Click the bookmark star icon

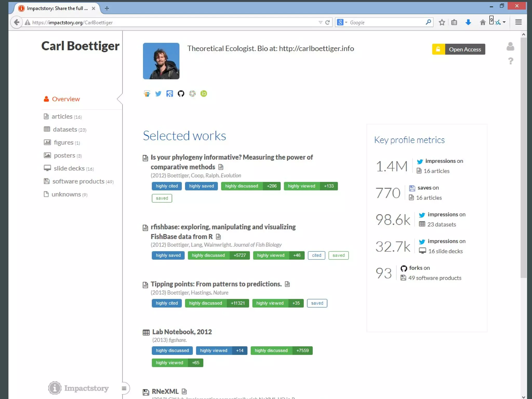442,22
